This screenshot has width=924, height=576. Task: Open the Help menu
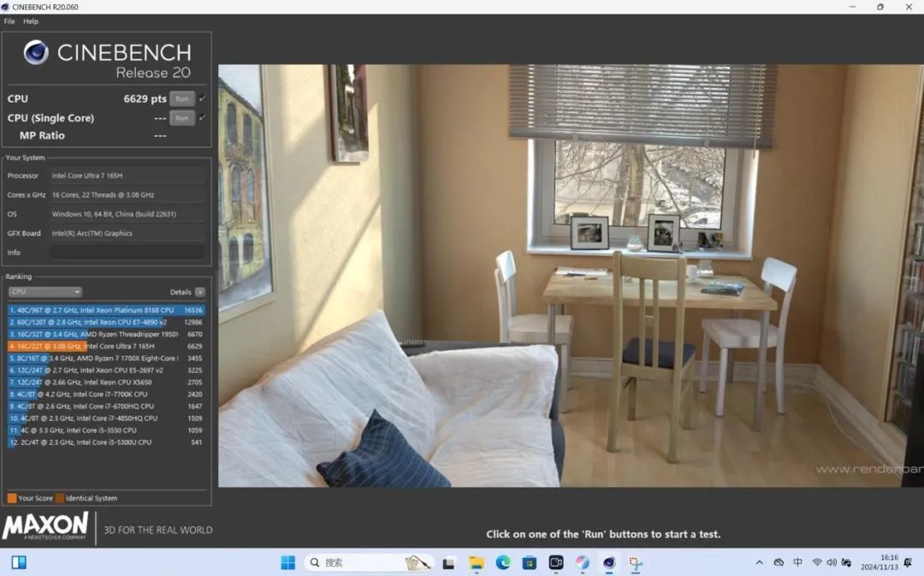(x=31, y=21)
